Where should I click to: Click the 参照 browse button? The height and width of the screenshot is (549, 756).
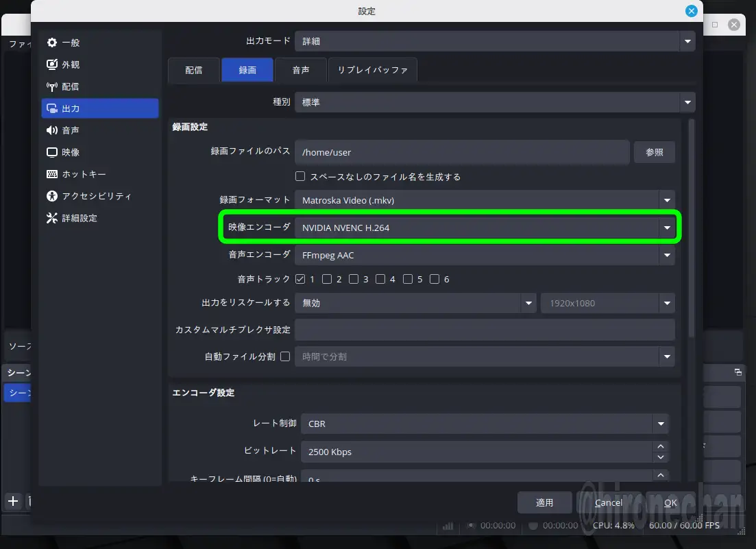point(654,152)
